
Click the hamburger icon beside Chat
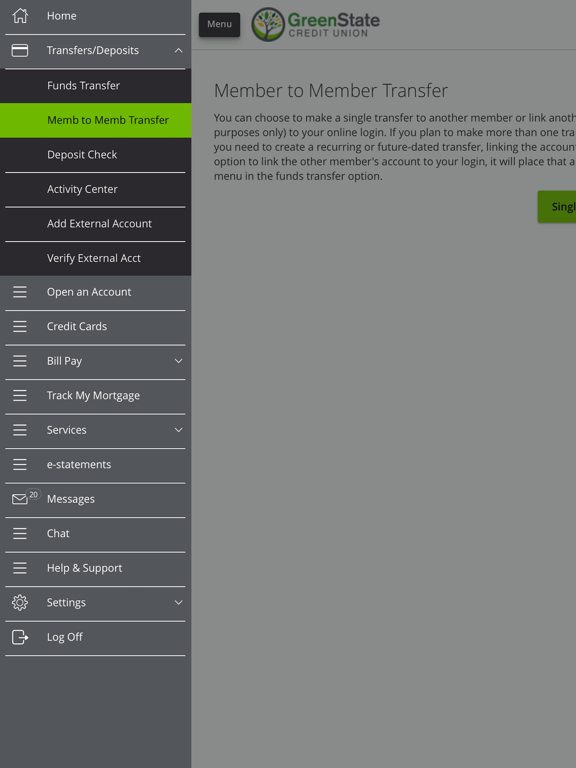20,533
